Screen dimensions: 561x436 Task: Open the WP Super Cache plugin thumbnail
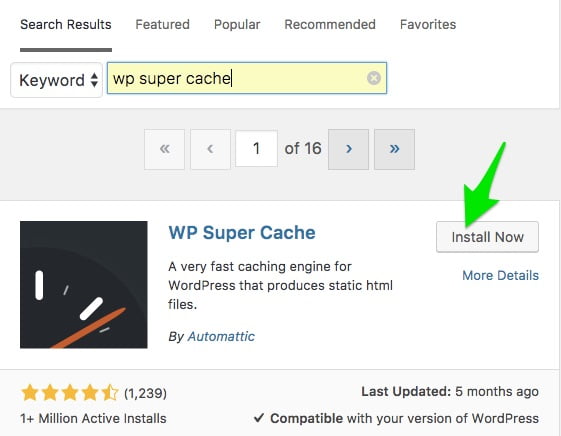tap(84, 285)
